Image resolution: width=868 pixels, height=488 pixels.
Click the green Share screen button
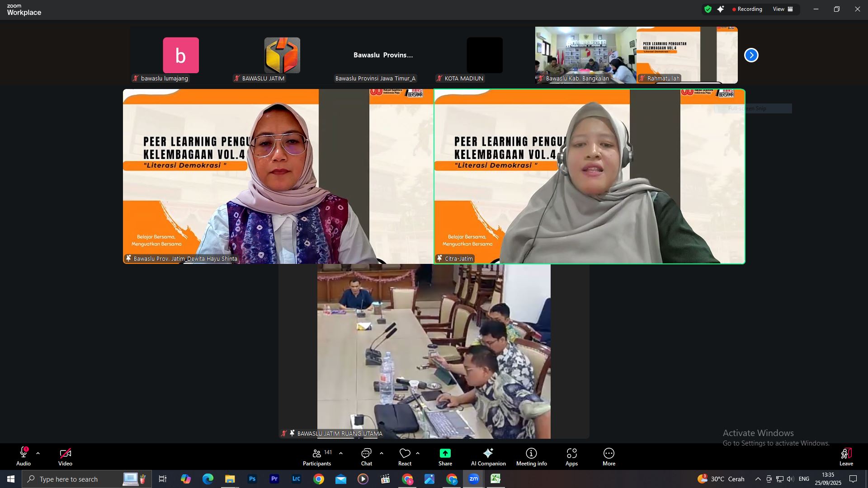[445, 457]
